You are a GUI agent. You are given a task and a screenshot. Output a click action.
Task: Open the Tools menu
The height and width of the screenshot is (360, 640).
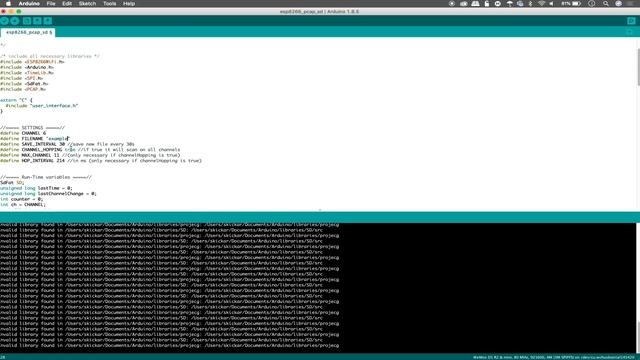tap(109, 4)
